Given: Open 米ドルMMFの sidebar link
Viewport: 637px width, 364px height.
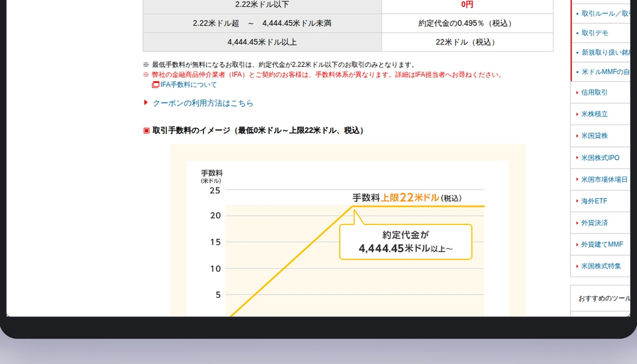Looking at the screenshot, I should click(605, 72).
